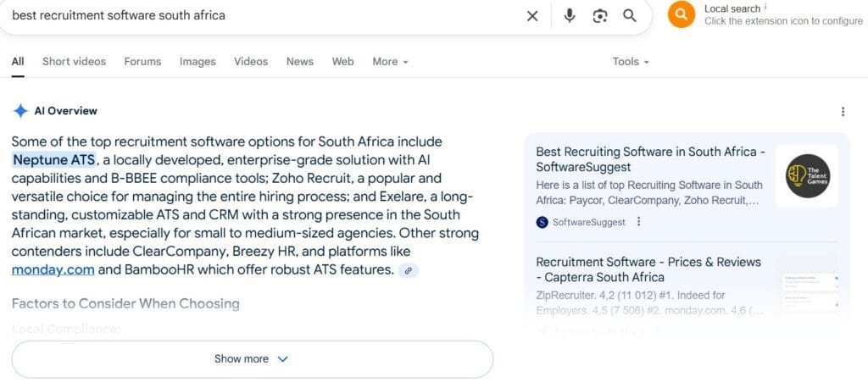Open Best Recruiting Software in South Africa result
The height and width of the screenshot is (388, 868).
[650, 159]
